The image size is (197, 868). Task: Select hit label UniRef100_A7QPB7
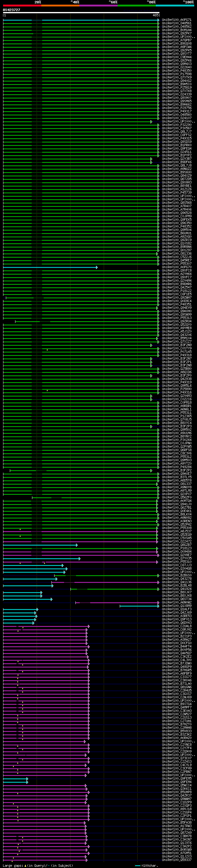click(176, 40)
